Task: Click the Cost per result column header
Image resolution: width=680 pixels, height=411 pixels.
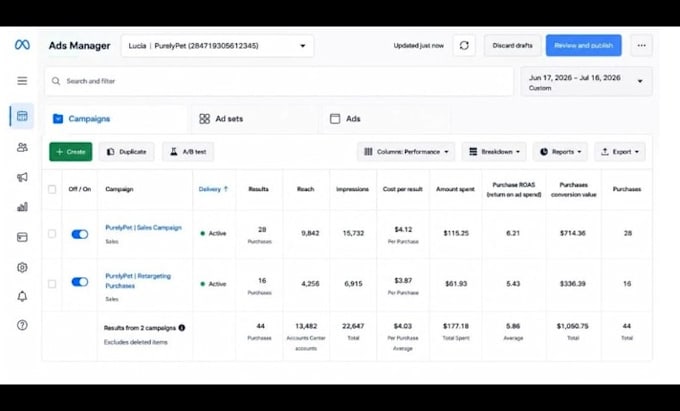Action: (x=403, y=189)
